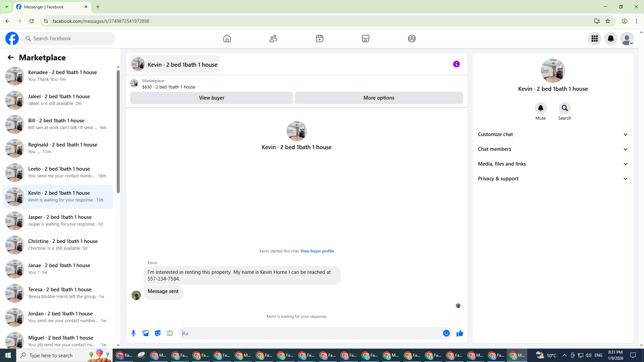Image resolution: width=644 pixels, height=362 pixels.
Task: Expand Privacy & support section
Action: pyautogui.click(x=552, y=179)
